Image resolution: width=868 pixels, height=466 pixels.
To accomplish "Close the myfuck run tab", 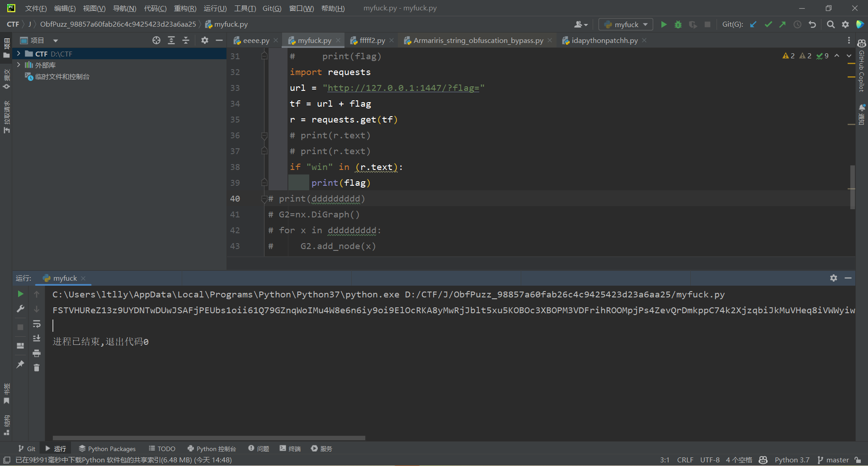I will (83, 278).
